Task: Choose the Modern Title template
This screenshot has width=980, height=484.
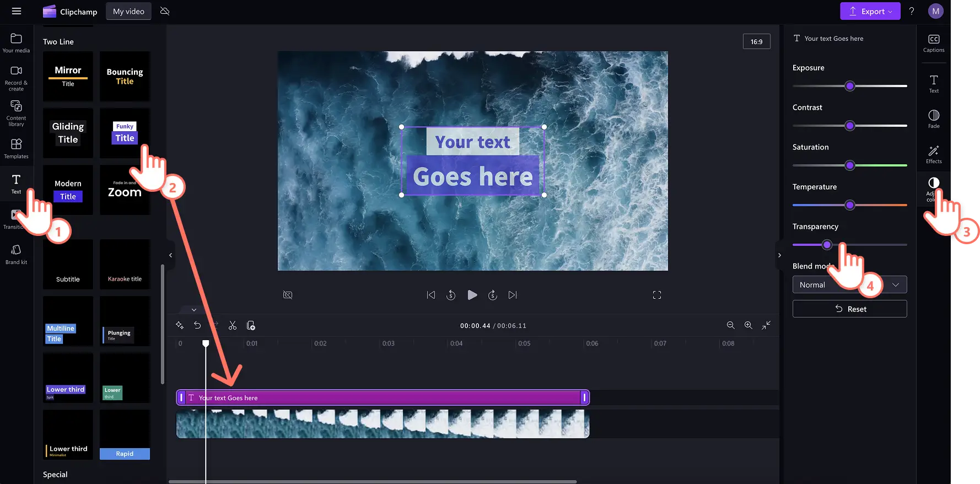Action: 68,190
